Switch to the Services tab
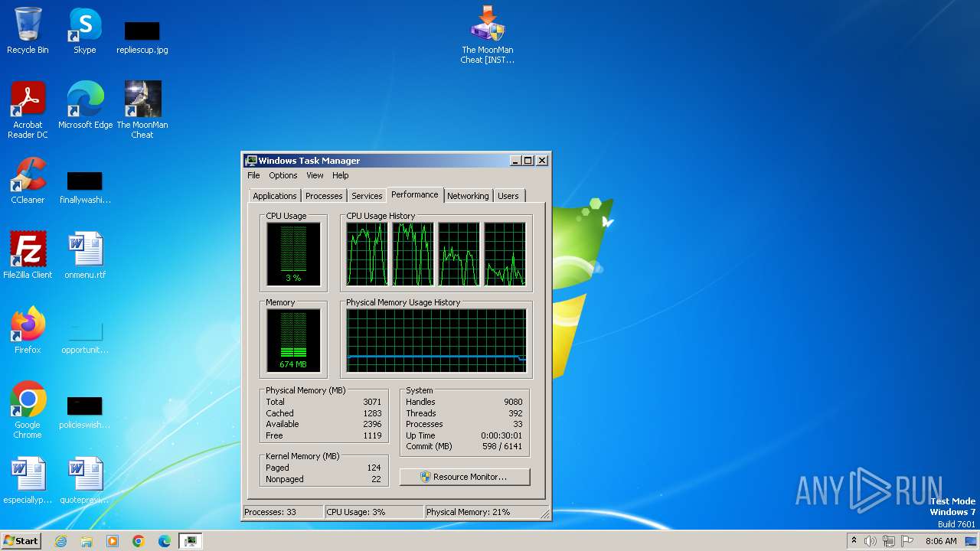 [367, 196]
